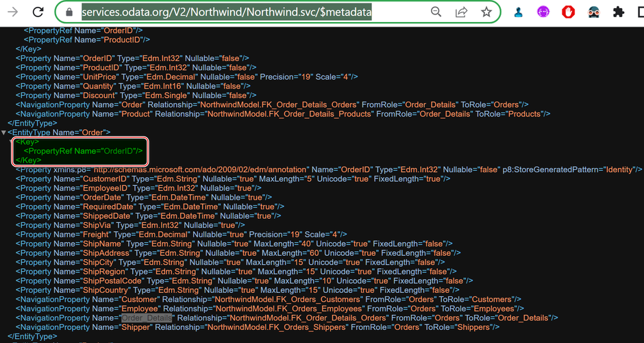Click the Property Name="ShipAddress" attribute
This screenshot has width=644, height=343.
[x=92, y=253]
